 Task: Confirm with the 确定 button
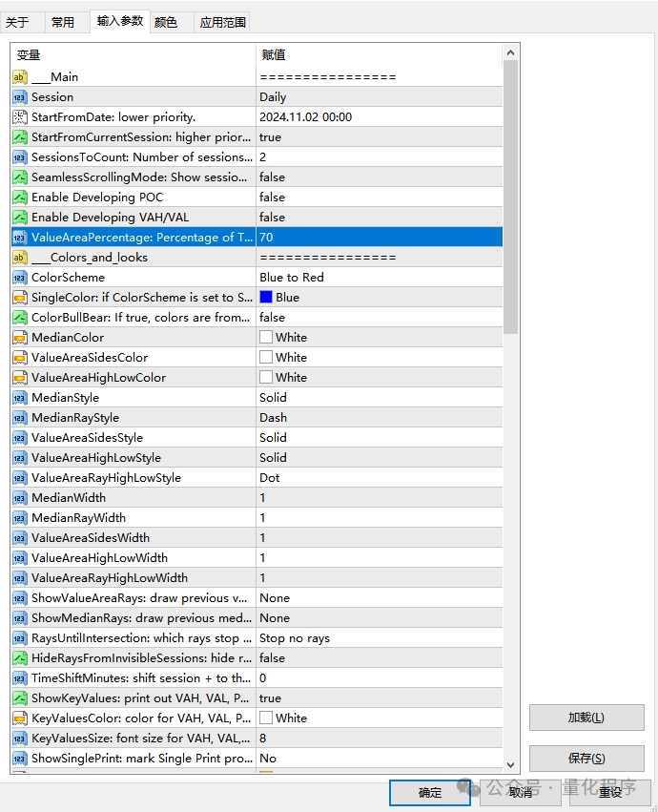click(430, 793)
